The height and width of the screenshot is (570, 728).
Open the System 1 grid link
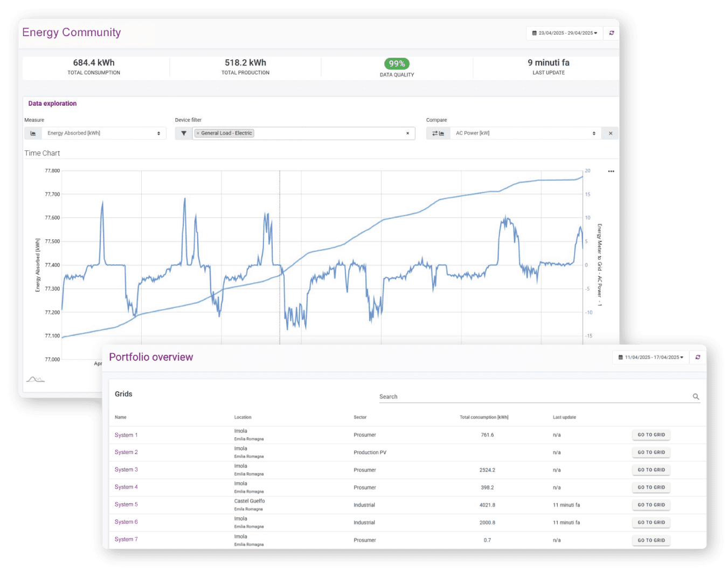126,435
